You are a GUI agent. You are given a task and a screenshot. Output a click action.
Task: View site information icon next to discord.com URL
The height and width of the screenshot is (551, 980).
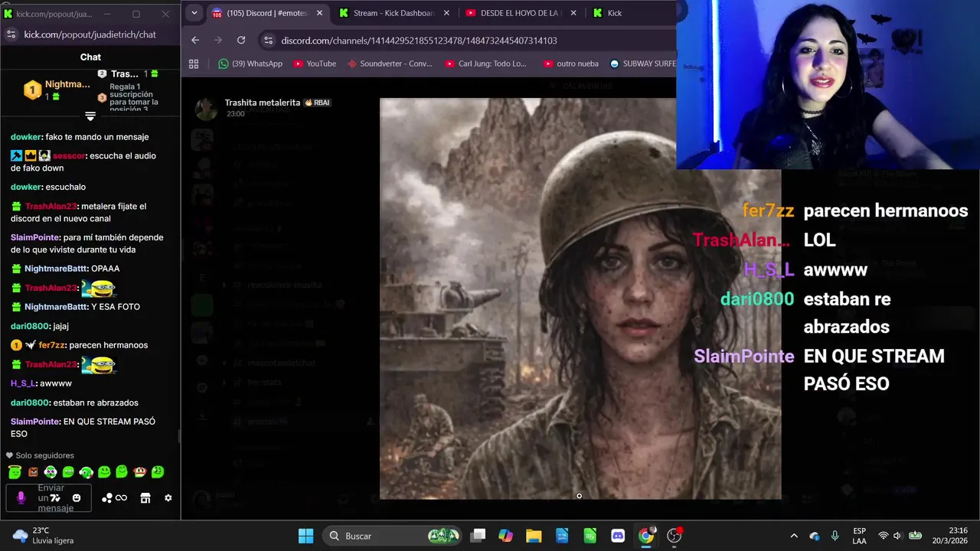pos(268,41)
